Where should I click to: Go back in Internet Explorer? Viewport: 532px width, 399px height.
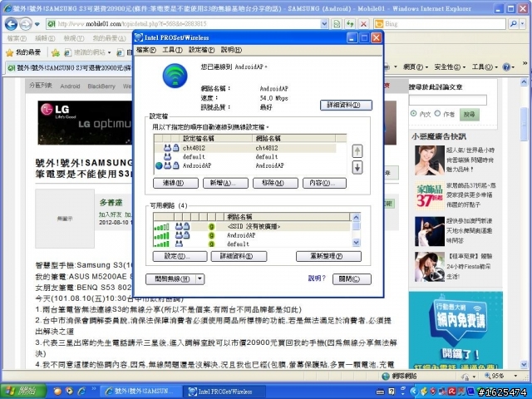coord(12,24)
